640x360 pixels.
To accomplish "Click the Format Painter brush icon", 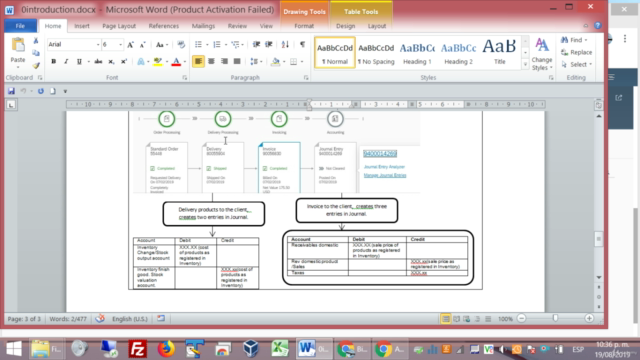I will coord(36,65).
